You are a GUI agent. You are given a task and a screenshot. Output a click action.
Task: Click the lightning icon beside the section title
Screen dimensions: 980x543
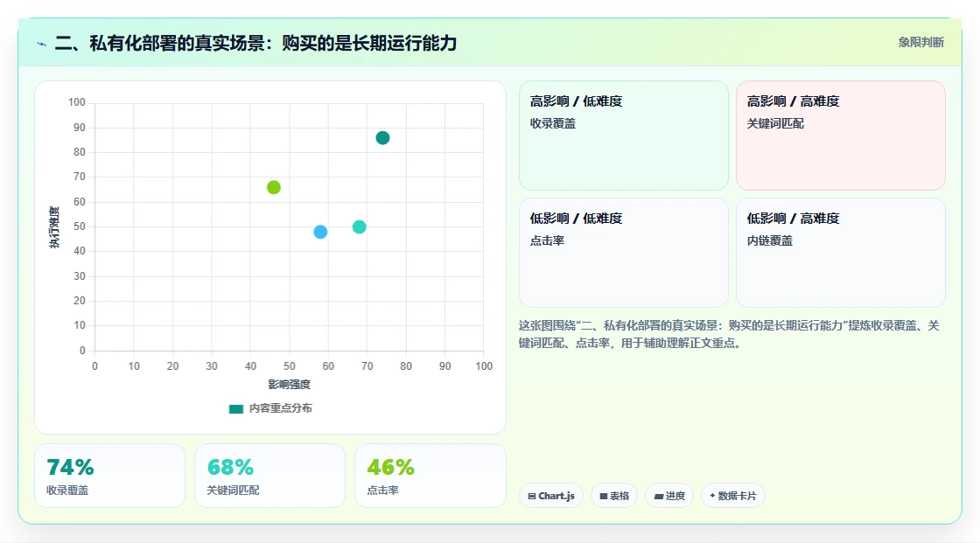coord(42,44)
